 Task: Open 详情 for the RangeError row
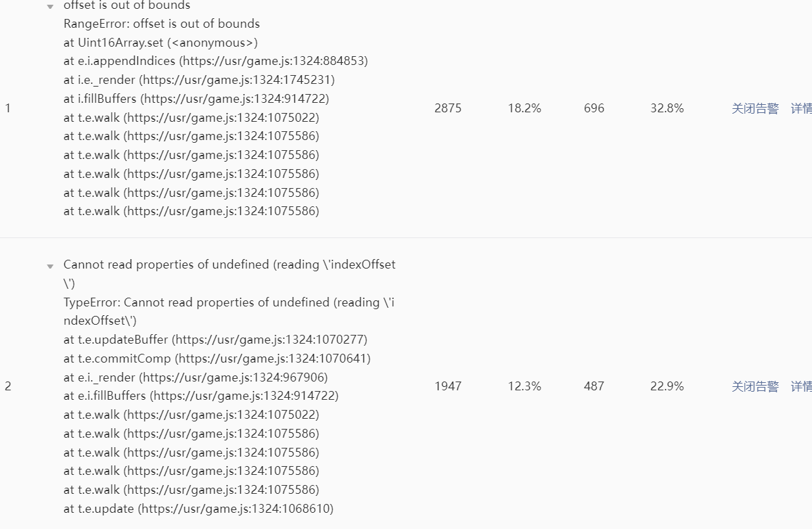801,108
